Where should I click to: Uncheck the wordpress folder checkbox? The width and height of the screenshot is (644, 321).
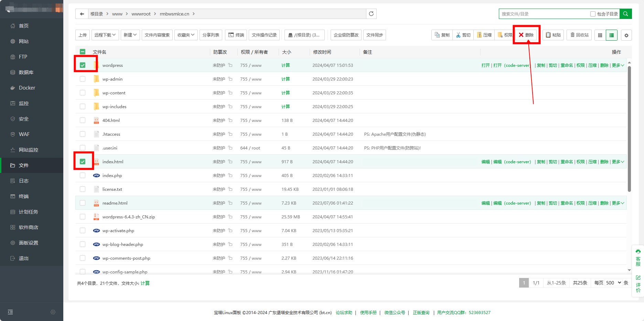click(x=83, y=65)
